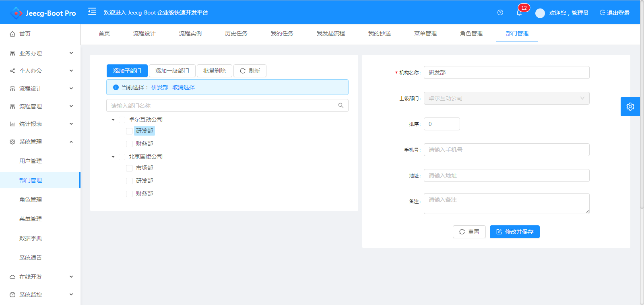This screenshot has width=644, height=305.
Task: Toggle the sidebar collapse menu icon
Action: click(x=92, y=11)
